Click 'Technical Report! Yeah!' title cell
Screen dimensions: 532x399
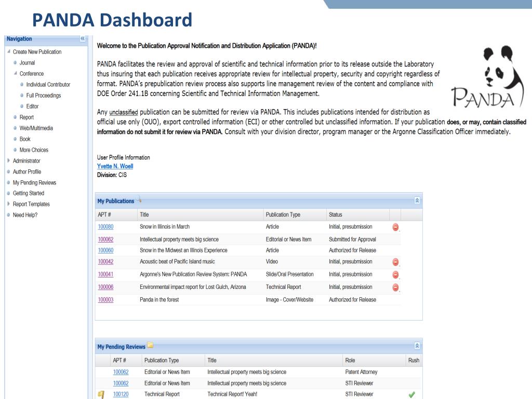pyautogui.click(x=232, y=394)
